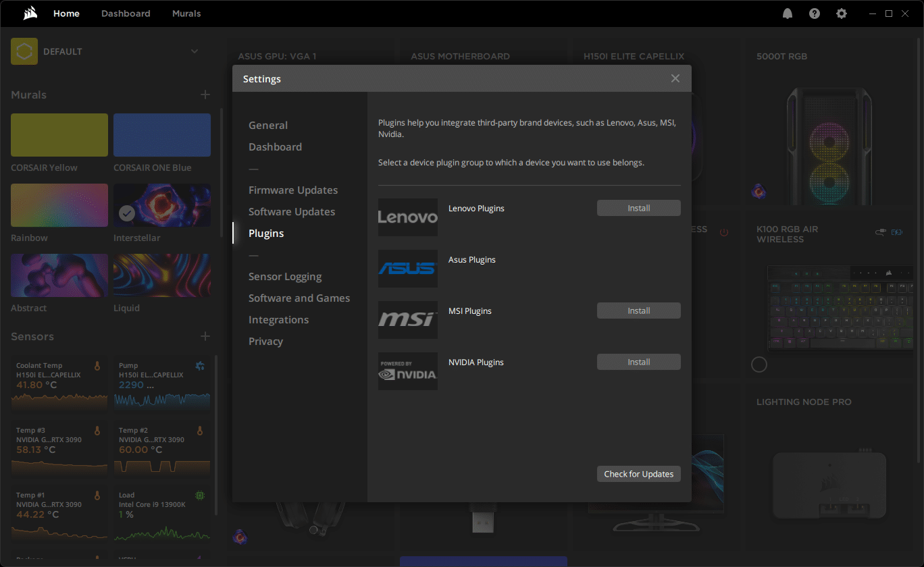Click the Temp #1 thermometer icon
The image size is (924, 567).
97,495
